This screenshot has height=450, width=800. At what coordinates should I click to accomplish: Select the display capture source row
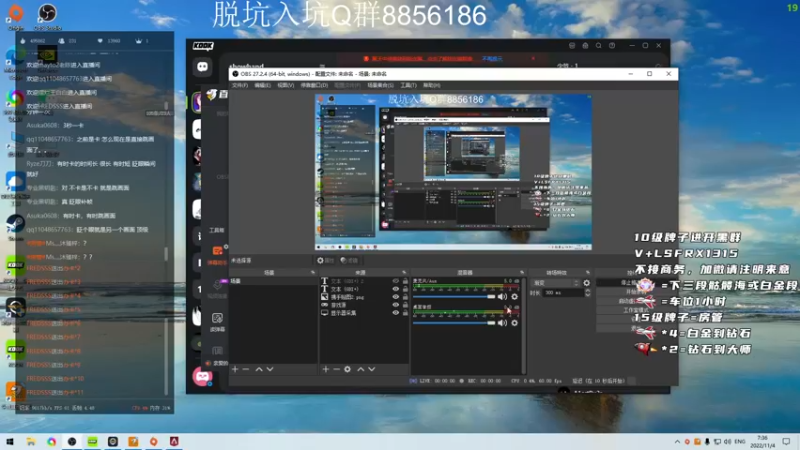[364, 312]
